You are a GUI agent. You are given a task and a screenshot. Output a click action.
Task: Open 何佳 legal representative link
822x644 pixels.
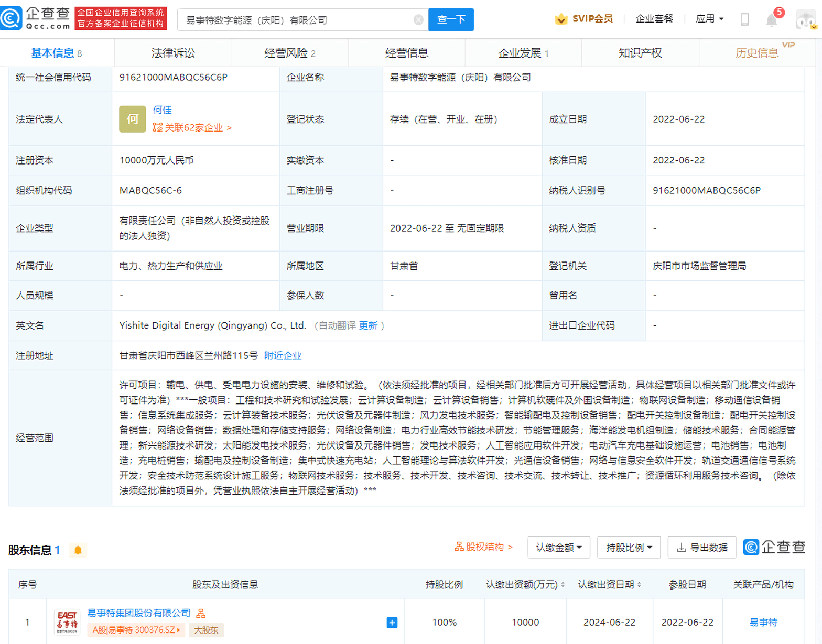[163, 110]
